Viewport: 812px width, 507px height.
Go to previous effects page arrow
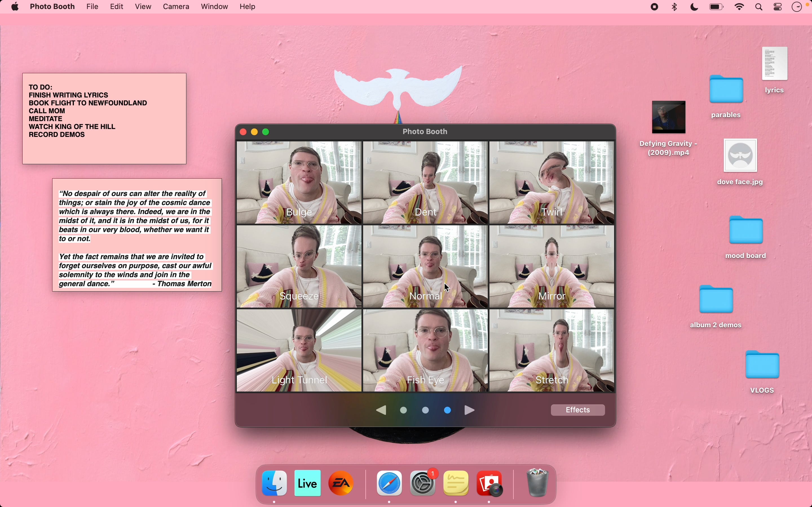[381, 410]
